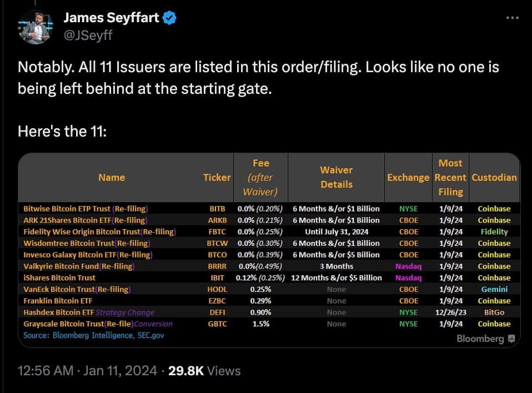
Task: Open the ETF table image
Action: coord(269,250)
